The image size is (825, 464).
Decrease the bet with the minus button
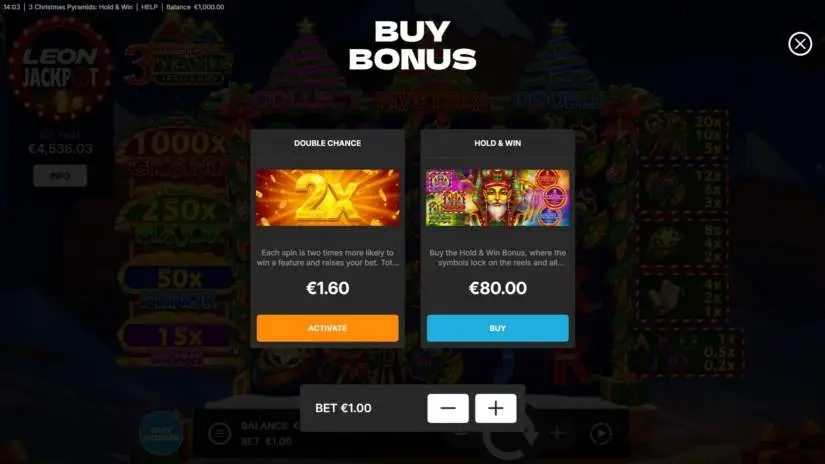tap(448, 408)
